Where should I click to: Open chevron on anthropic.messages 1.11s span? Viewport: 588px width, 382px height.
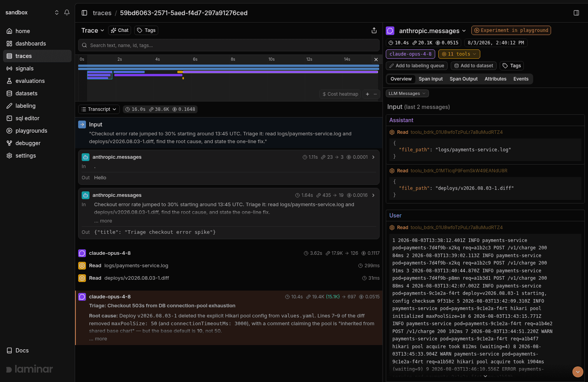pyautogui.click(x=373, y=157)
